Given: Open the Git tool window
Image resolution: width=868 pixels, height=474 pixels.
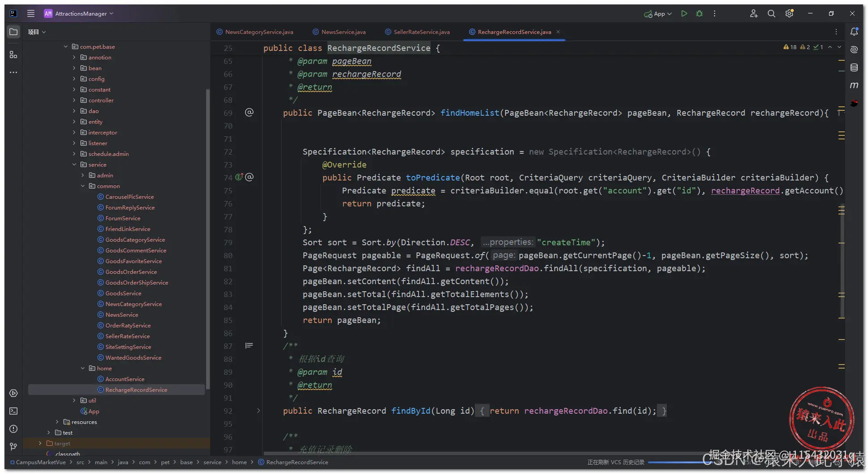Looking at the screenshot, I should click(x=13, y=446).
